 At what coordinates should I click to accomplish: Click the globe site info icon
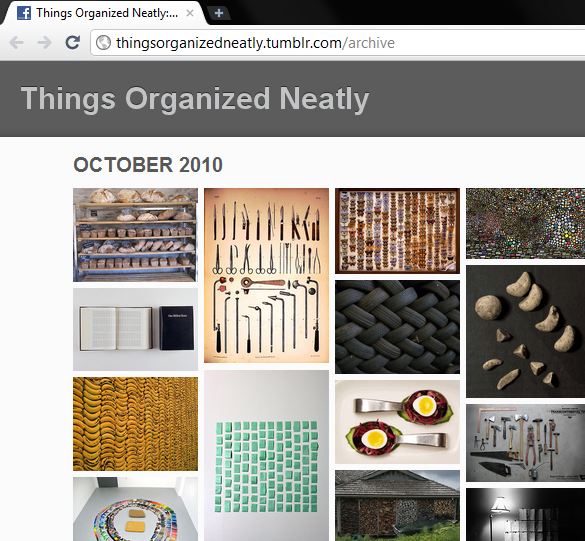click(x=103, y=43)
